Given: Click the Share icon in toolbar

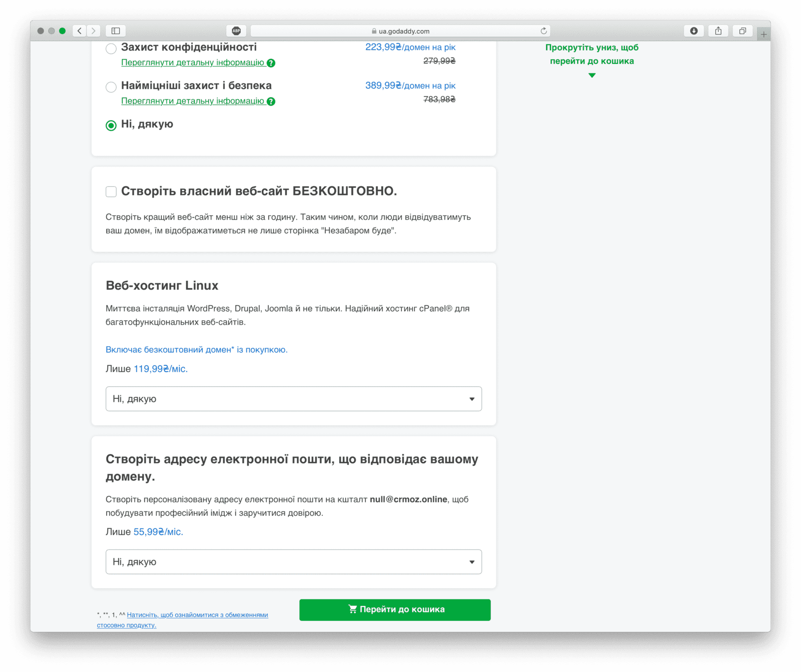Looking at the screenshot, I should pyautogui.click(x=718, y=31).
